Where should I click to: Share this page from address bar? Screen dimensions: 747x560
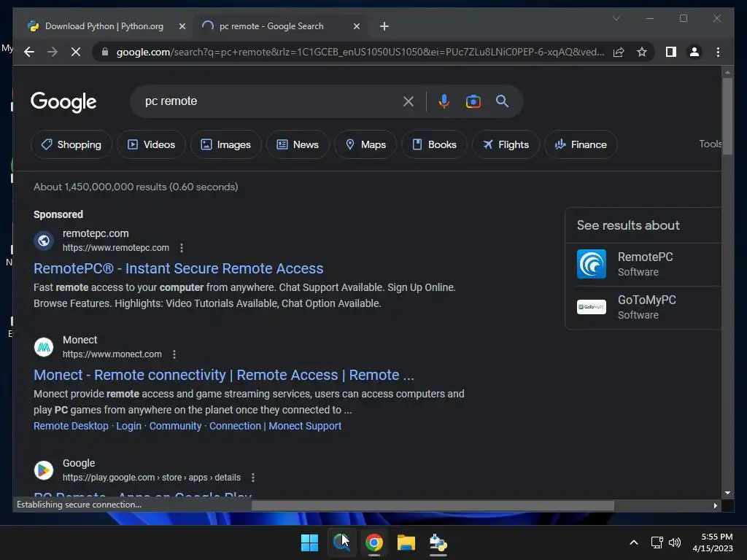(619, 52)
